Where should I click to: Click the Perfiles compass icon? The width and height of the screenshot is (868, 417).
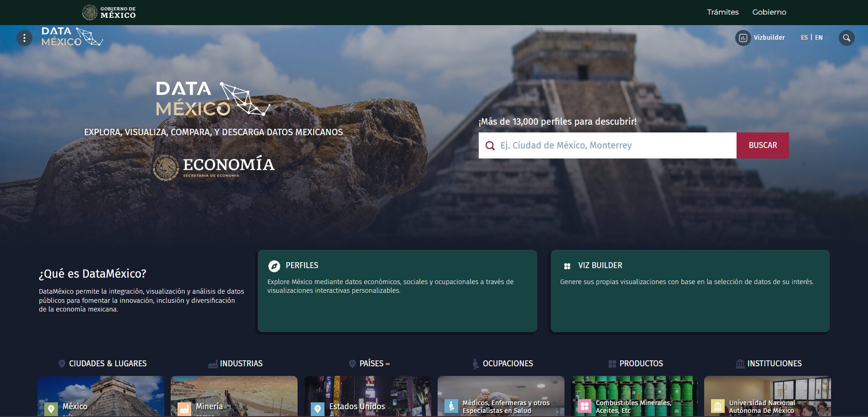[274, 266]
